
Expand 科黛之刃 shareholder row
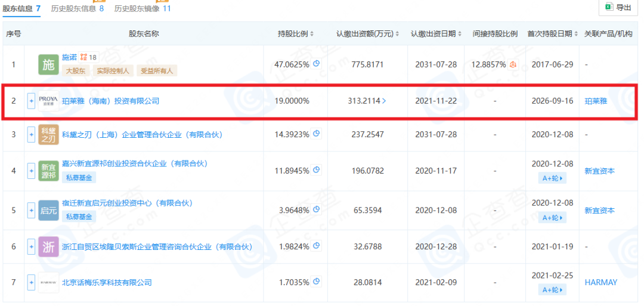pos(31,134)
